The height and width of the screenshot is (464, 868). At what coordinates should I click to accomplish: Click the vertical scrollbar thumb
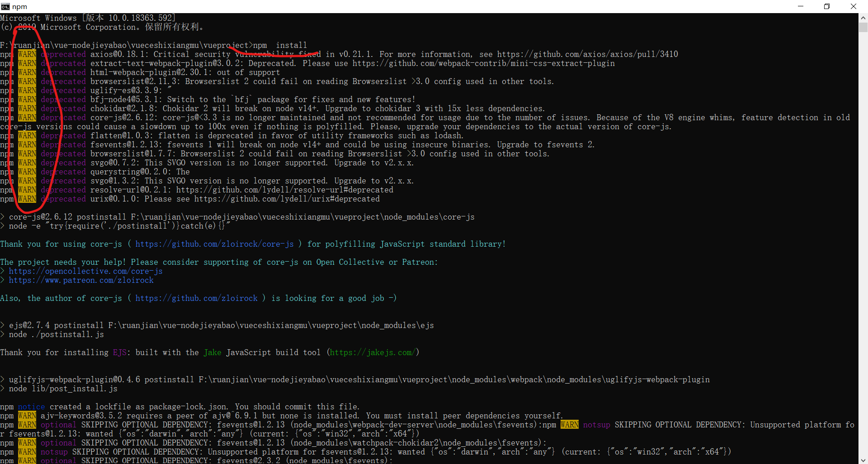point(863,28)
